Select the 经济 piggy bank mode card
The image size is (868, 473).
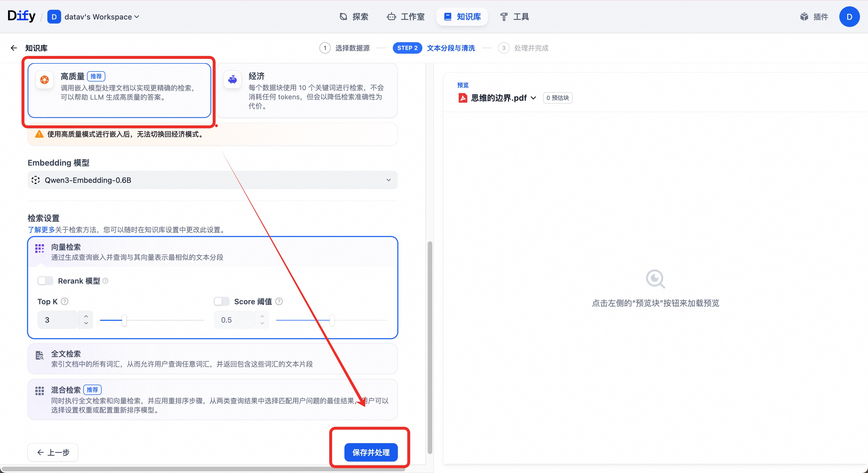pos(307,90)
